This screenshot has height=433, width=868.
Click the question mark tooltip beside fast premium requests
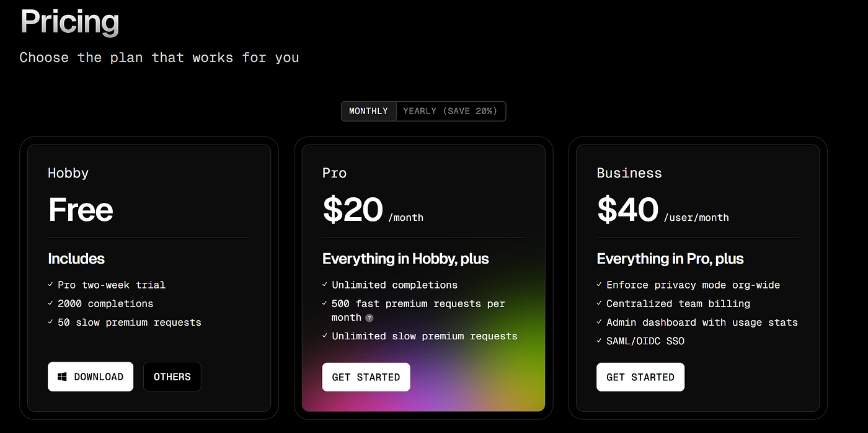click(370, 317)
